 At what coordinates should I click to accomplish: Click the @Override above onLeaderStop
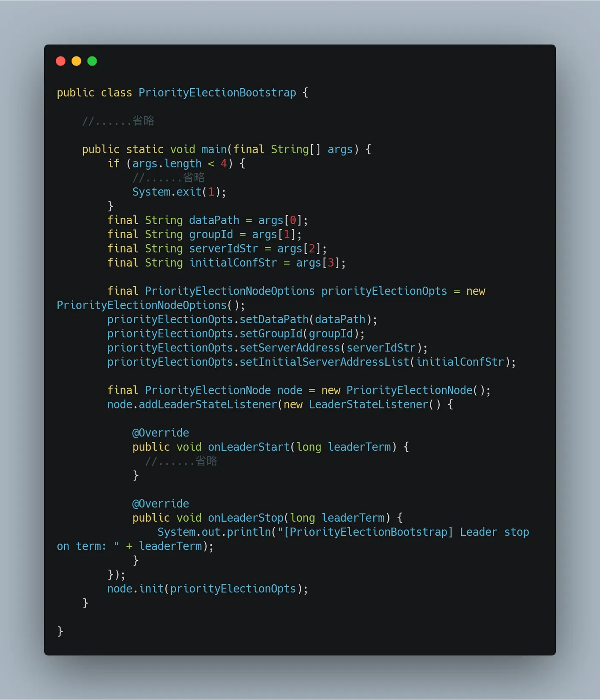pos(161,504)
